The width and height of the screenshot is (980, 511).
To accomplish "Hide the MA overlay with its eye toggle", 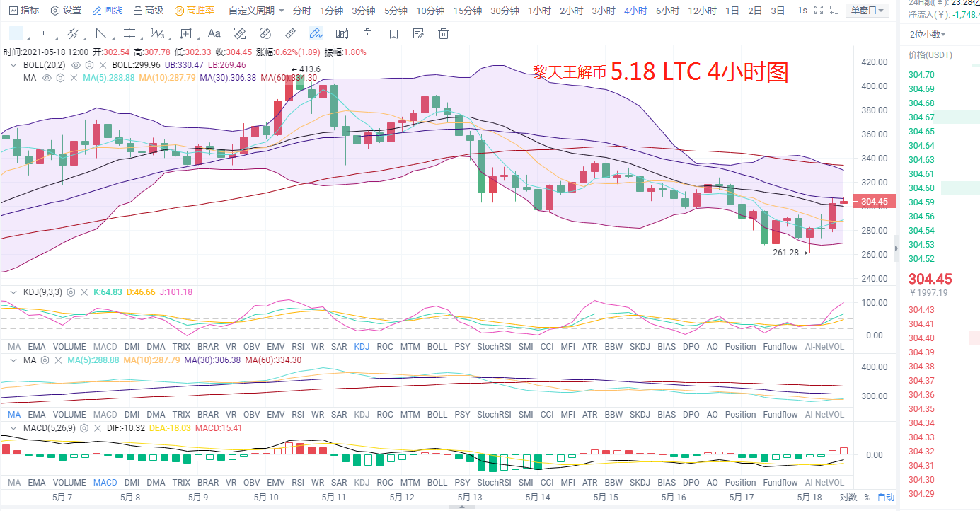I will (x=47, y=78).
